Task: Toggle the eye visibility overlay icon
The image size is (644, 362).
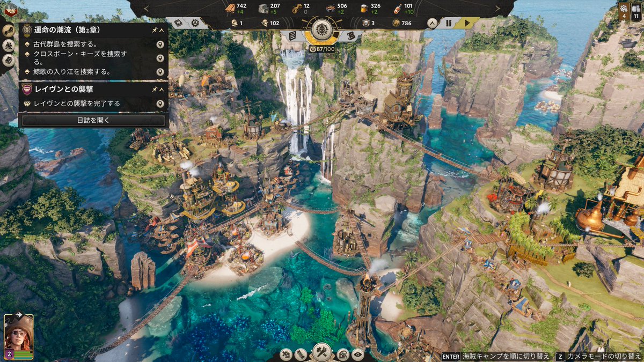Action: click(358, 354)
